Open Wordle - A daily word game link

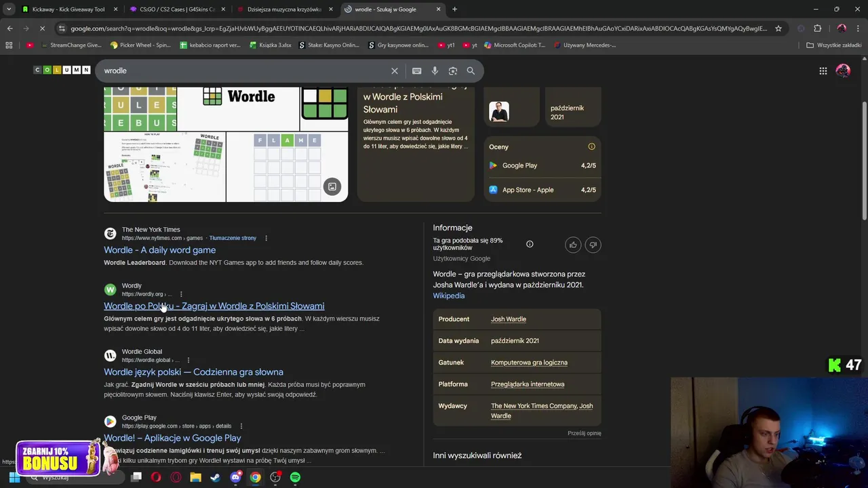pos(159,250)
